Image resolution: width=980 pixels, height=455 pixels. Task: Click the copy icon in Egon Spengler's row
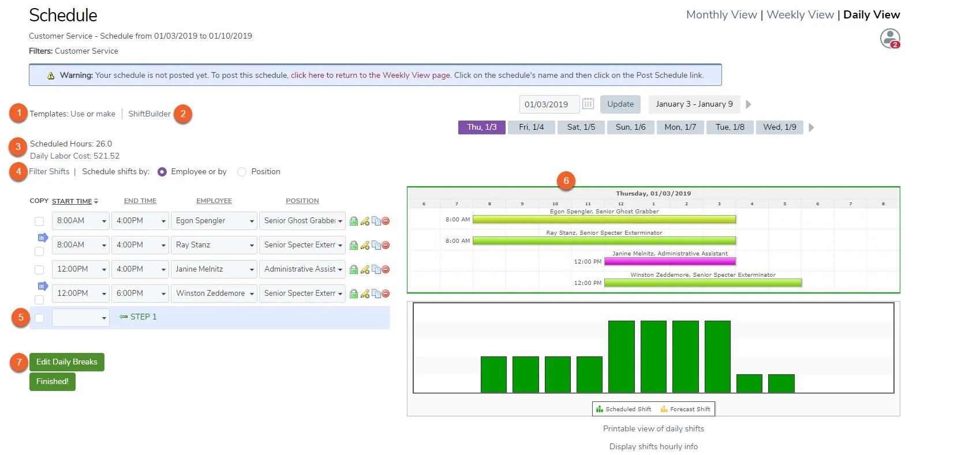376,221
